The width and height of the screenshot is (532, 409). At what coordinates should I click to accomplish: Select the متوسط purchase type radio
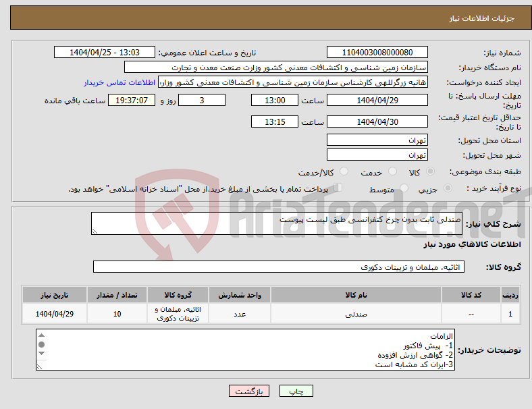click(404, 188)
